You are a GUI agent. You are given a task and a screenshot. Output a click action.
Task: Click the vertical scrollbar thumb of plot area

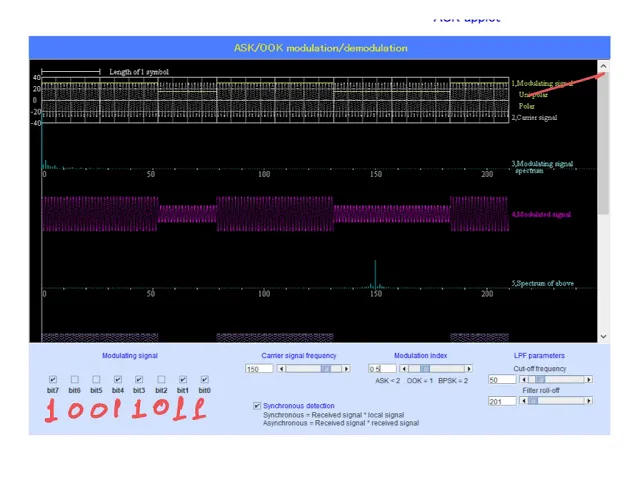(603, 143)
